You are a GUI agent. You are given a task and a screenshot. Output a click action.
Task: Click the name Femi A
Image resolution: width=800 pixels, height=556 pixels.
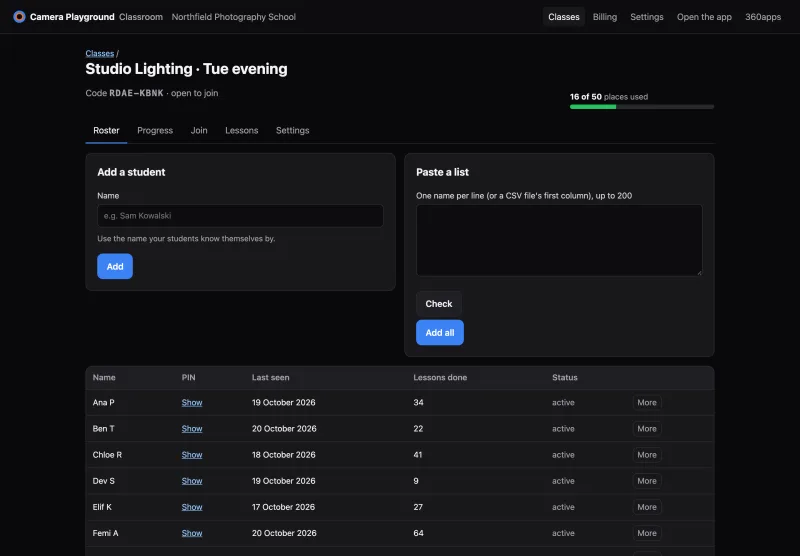click(105, 533)
